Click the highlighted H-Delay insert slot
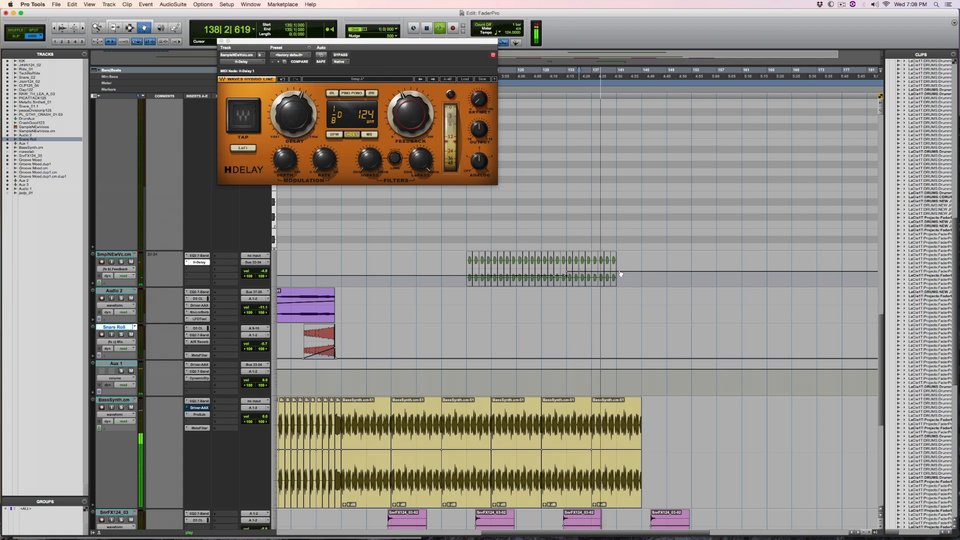Image resolution: width=960 pixels, height=540 pixels. (197, 262)
